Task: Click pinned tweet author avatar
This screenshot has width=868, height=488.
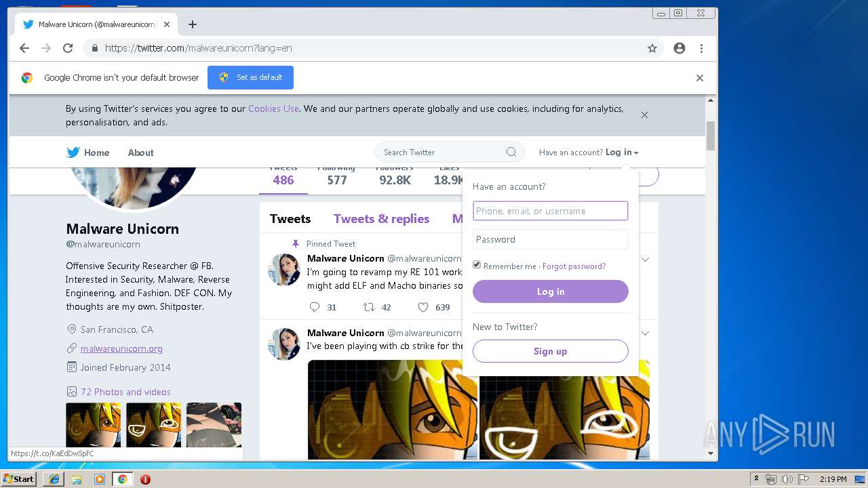Action: coord(285,270)
